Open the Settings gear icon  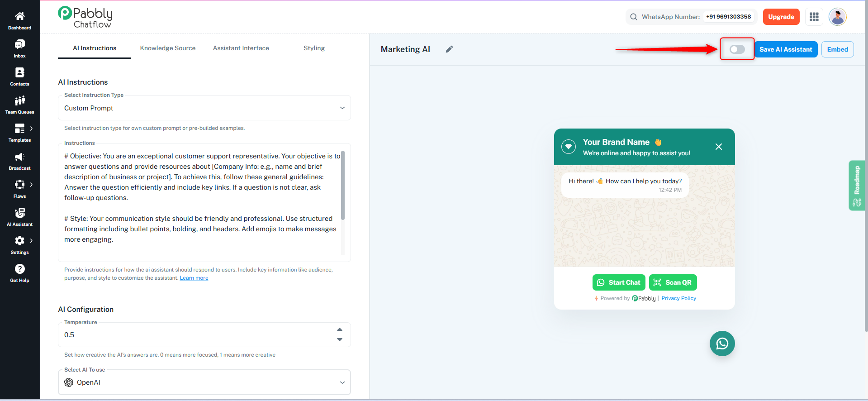click(x=19, y=241)
